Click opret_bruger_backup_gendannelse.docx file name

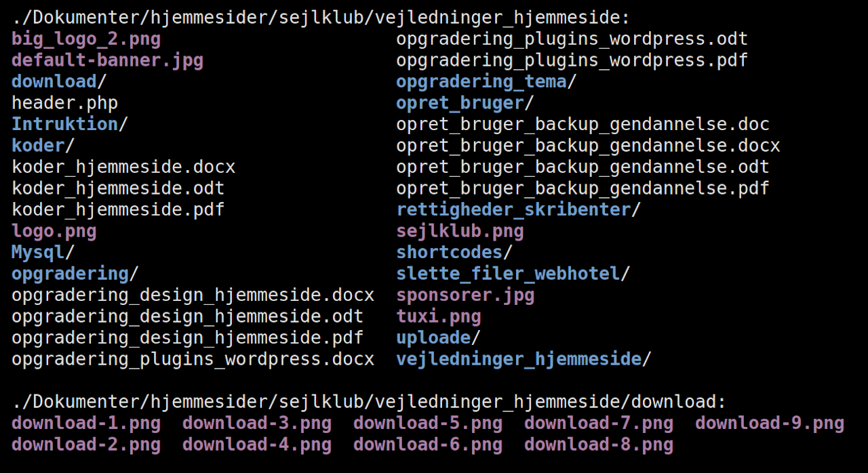588,146
